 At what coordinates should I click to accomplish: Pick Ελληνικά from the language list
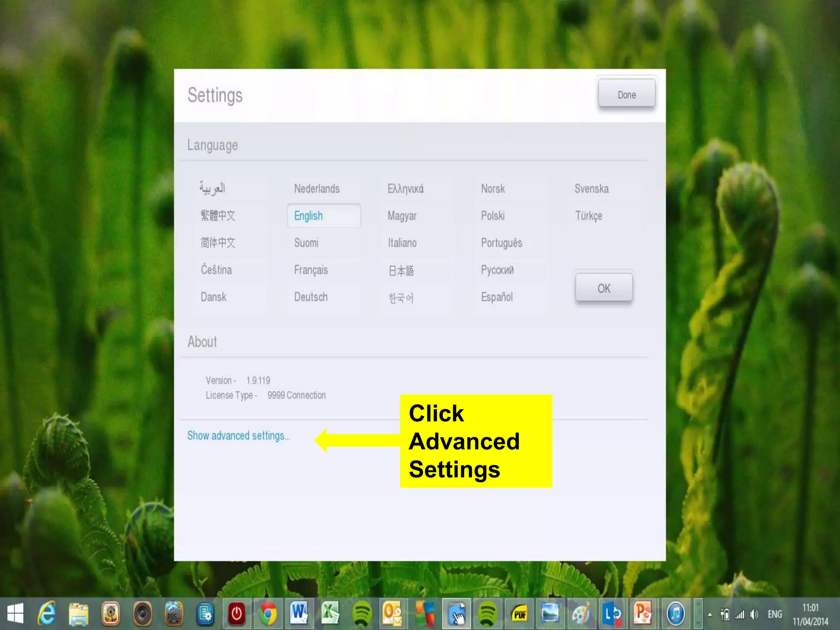coord(406,189)
